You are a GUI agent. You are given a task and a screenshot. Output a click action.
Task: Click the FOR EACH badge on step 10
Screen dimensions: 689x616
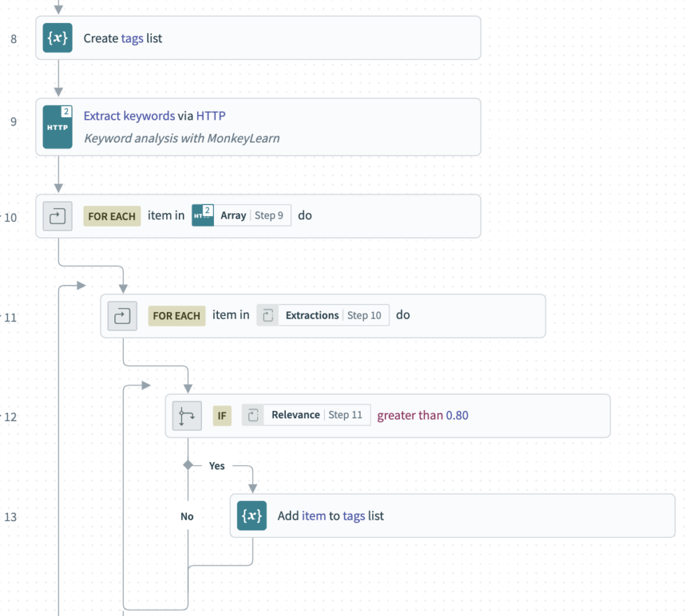pyautogui.click(x=112, y=216)
